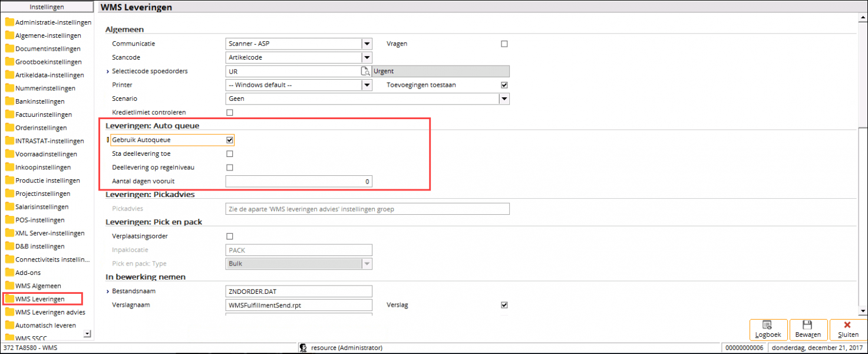
Task: Toggle the Kredietlimiet controleren checkbox
Action: [x=230, y=113]
